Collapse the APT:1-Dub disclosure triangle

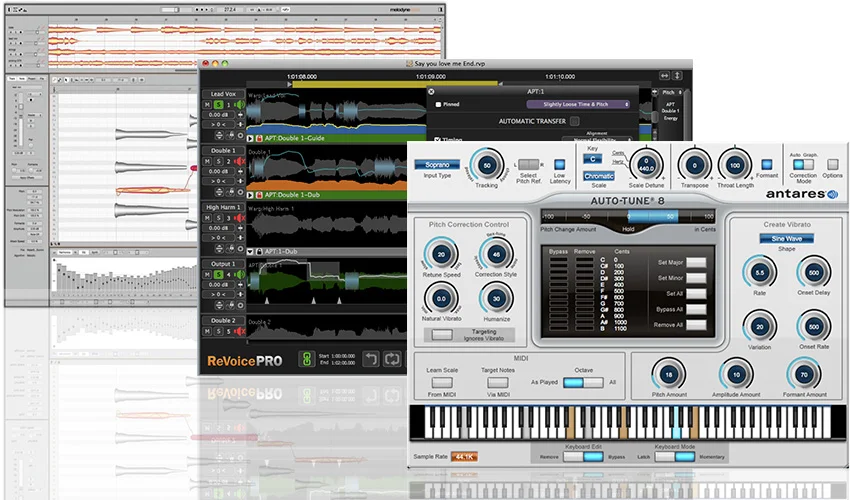[x=250, y=252]
